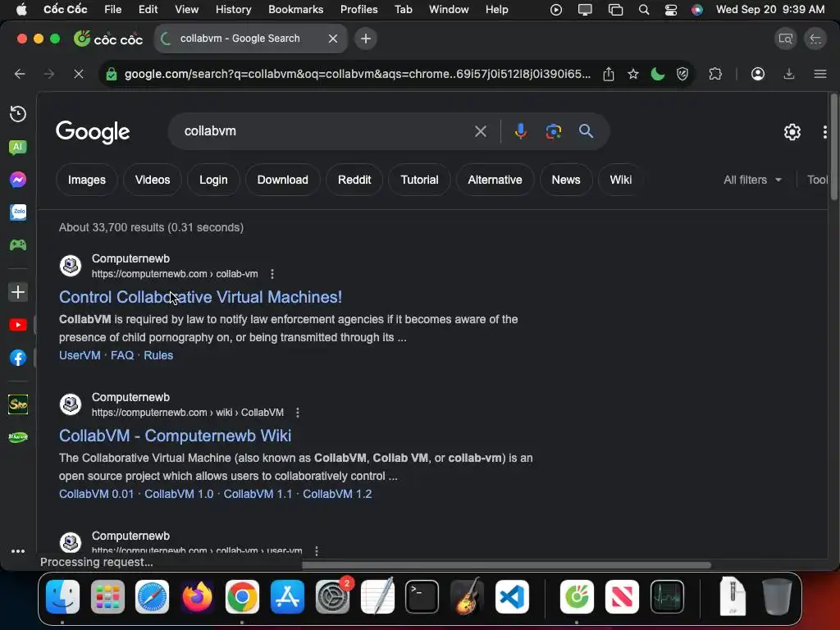Close the collabvm Google Search tab
The height and width of the screenshot is (630, 840).
point(333,39)
